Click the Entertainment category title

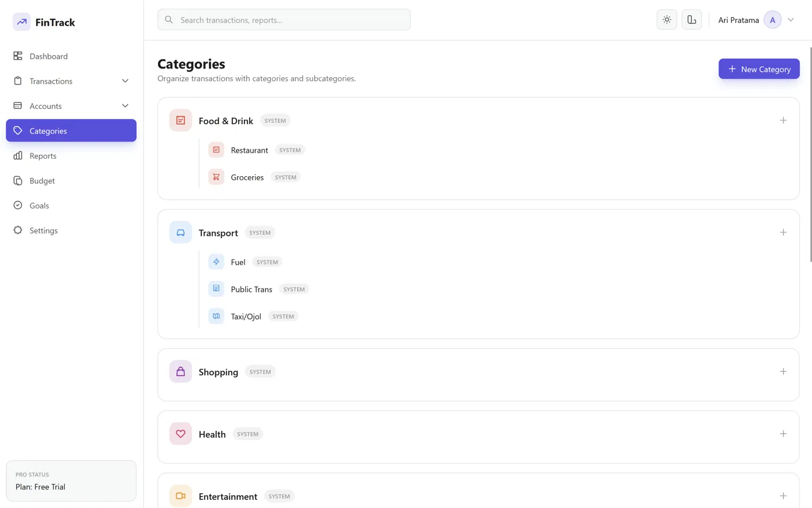click(228, 496)
